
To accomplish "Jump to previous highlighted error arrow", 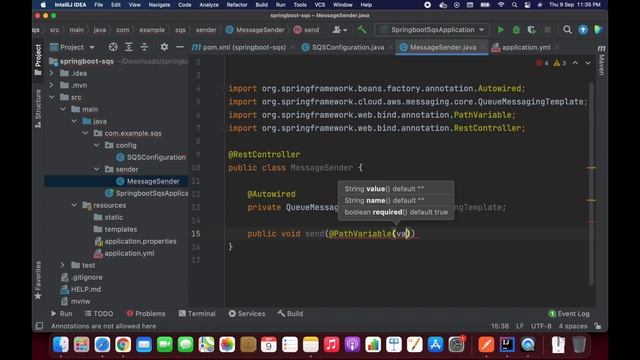I will (575, 63).
